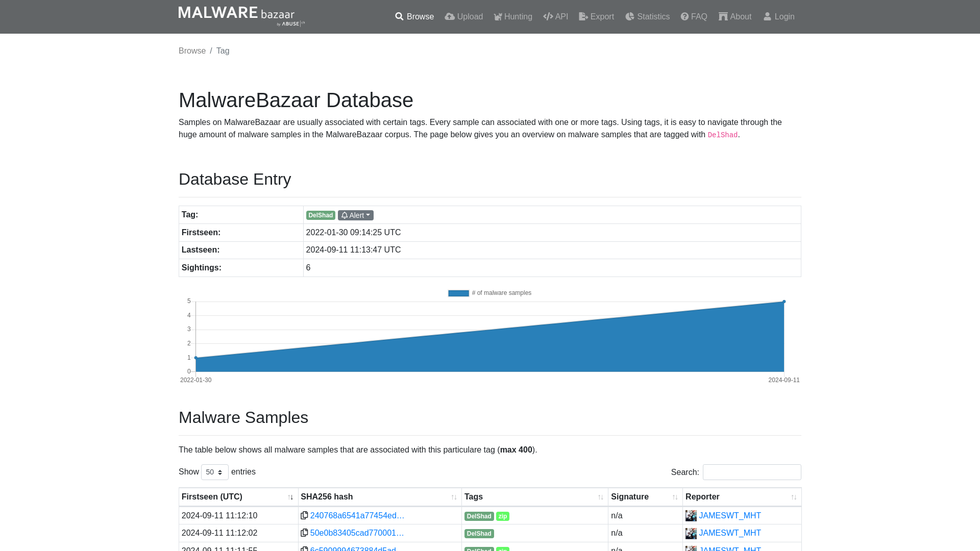Viewport: 980px width, 551px height.
Task: Click the FAQ navigation icon
Action: click(684, 16)
